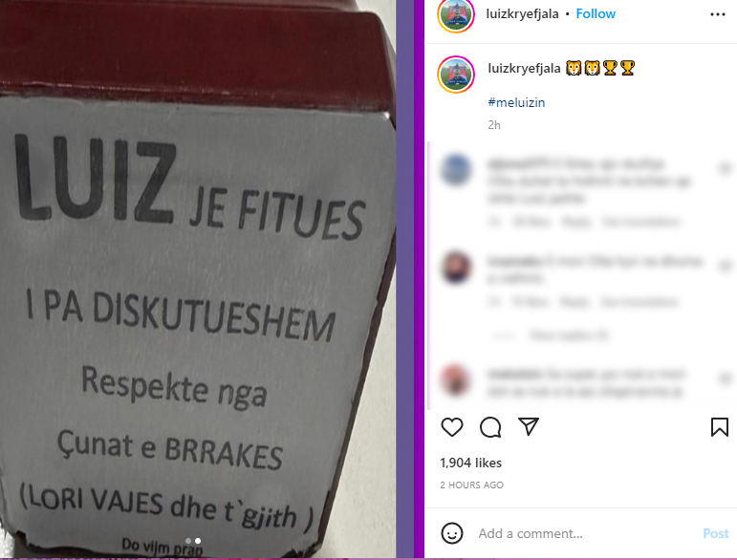Viewport: 737px width, 560px height.
Task: Open the three-dot more options menu
Action: point(717,14)
